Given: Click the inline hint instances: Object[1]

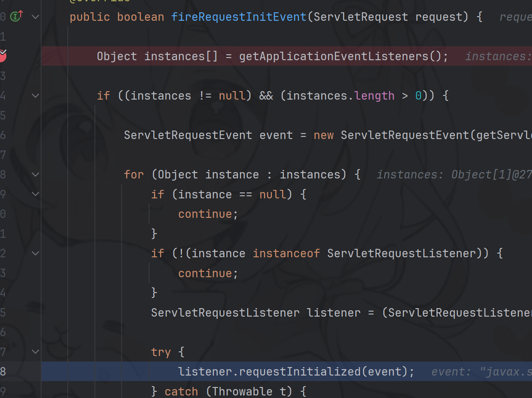Looking at the screenshot, I should (x=453, y=175).
